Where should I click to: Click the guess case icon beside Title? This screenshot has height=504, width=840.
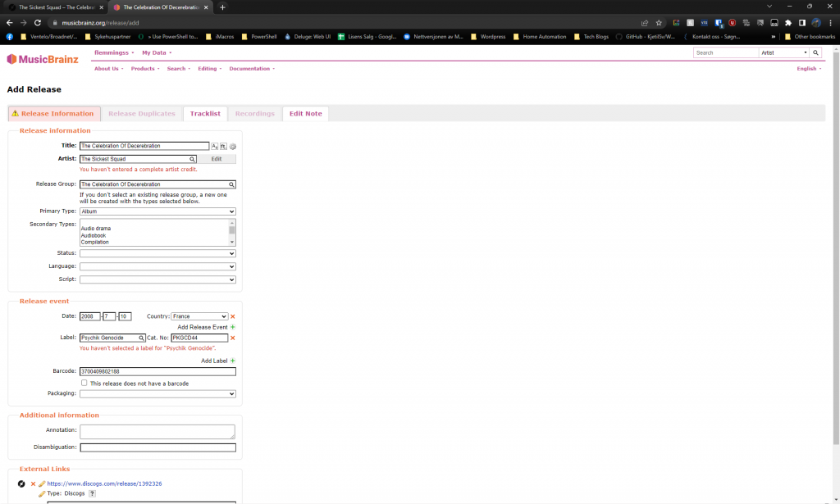coord(214,146)
